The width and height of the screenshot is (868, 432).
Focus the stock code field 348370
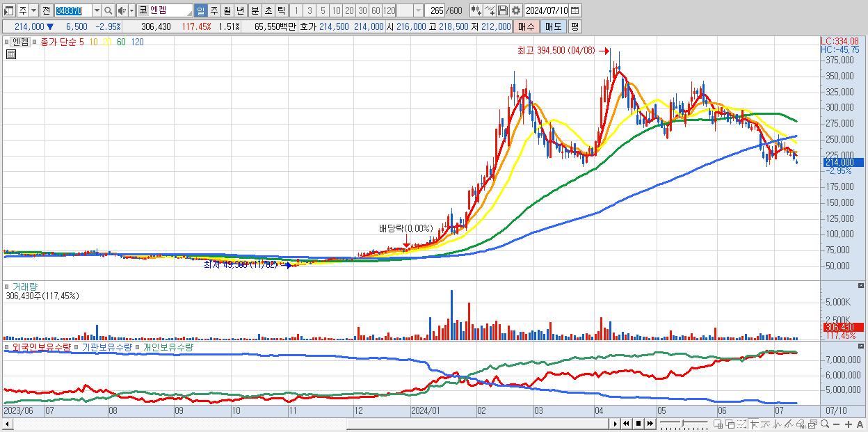[x=72, y=10]
